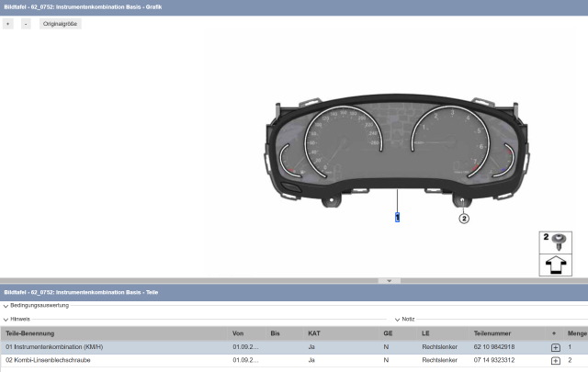Click part number 07 14 9323312
This screenshot has width=588, height=372.
[x=494, y=360]
